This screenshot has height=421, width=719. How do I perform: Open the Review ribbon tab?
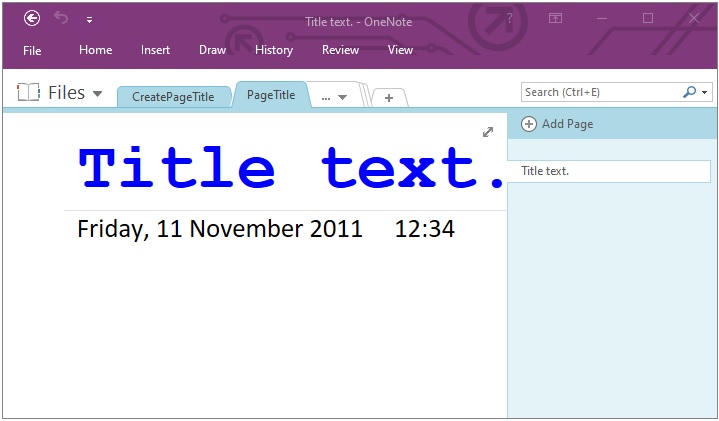pyautogui.click(x=340, y=50)
